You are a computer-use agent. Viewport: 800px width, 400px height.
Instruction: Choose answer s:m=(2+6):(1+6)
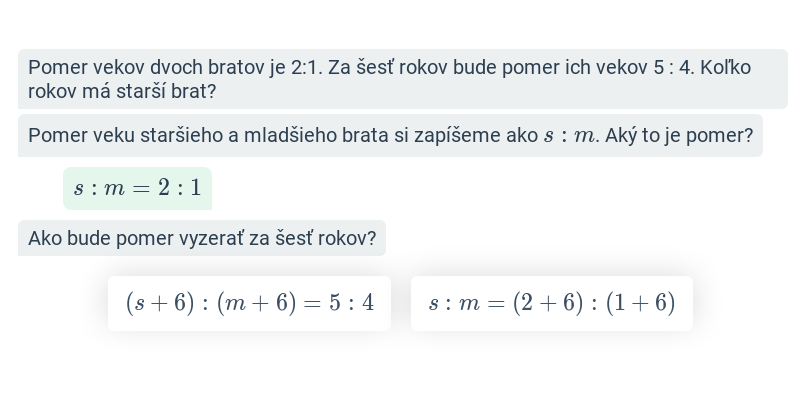(552, 303)
